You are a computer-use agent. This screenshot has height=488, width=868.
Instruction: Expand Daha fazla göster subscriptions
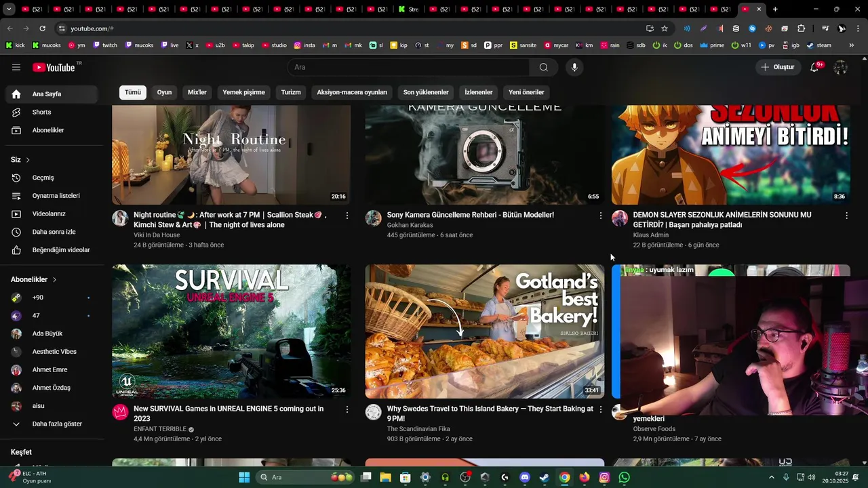click(x=53, y=424)
